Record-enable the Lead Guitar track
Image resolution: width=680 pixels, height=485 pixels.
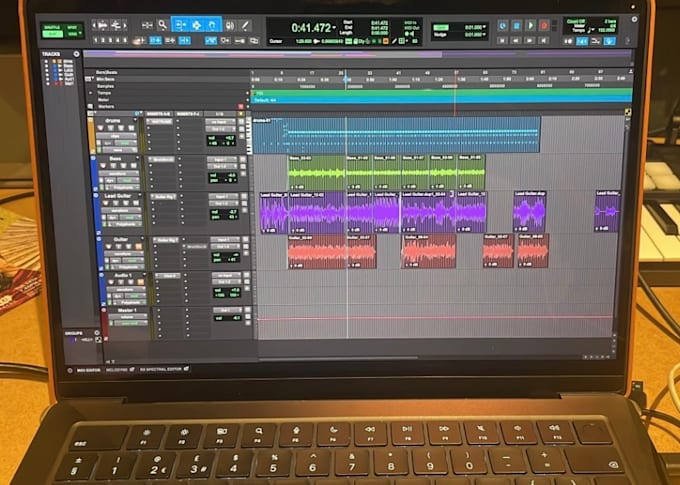coord(105,203)
